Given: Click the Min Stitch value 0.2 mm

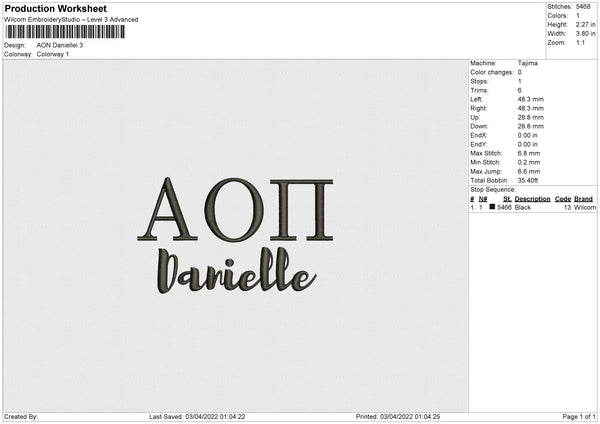Looking at the screenshot, I should (529, 162).
